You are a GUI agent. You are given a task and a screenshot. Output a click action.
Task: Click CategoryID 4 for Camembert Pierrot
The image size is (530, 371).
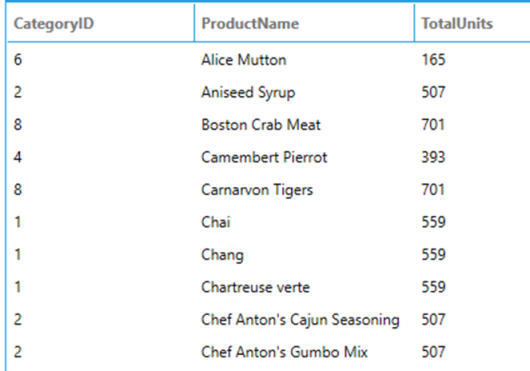click(18, 157)
